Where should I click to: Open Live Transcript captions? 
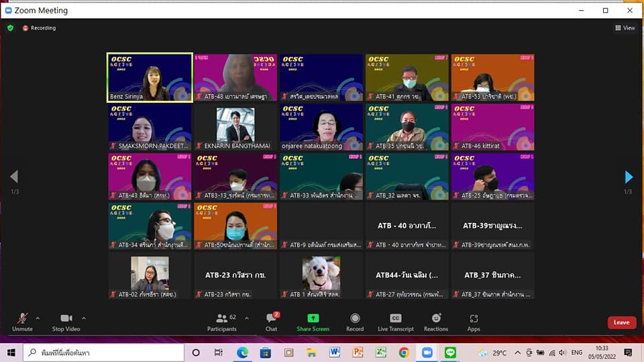click(x=396, y=320)
